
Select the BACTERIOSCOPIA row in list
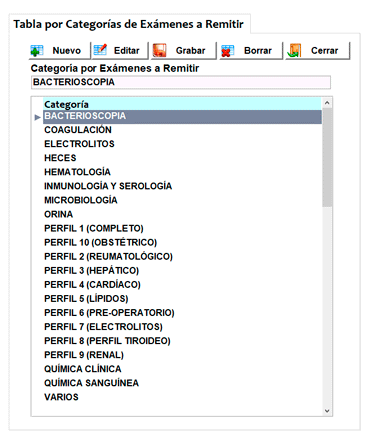182,116
